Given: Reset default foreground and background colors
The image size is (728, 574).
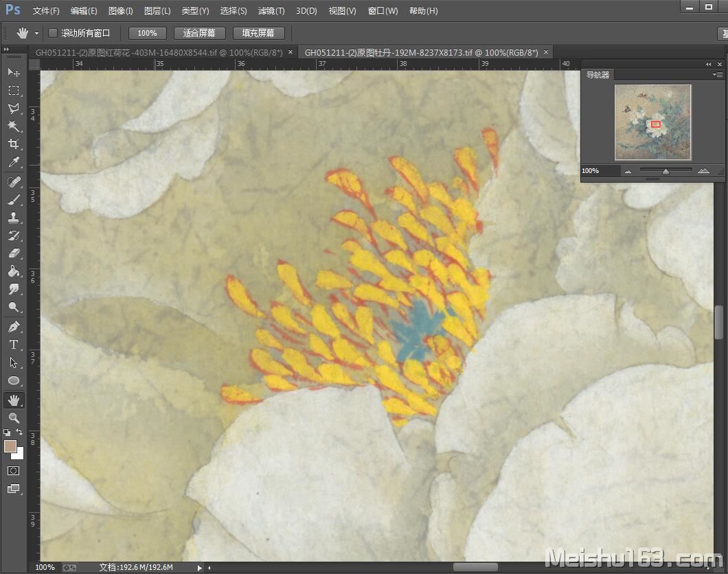Looking at the screenshot, I should click(6, 432).
